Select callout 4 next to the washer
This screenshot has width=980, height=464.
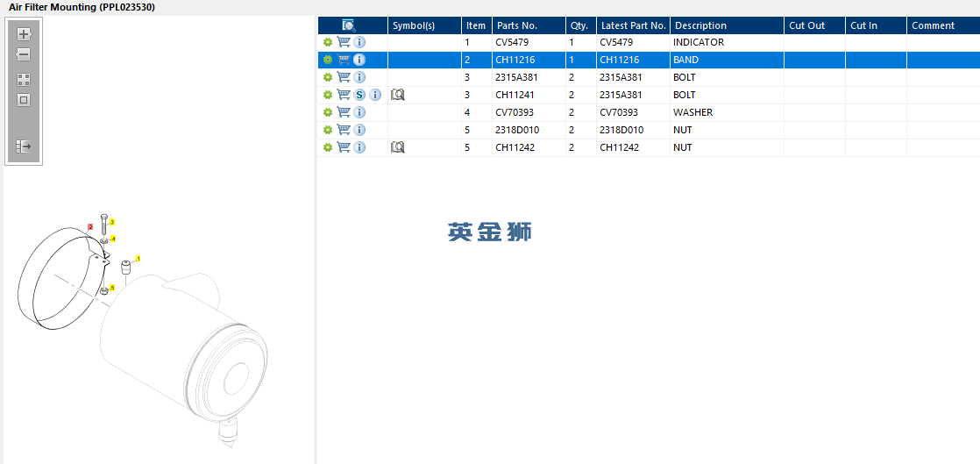click(x=113, y=239)
